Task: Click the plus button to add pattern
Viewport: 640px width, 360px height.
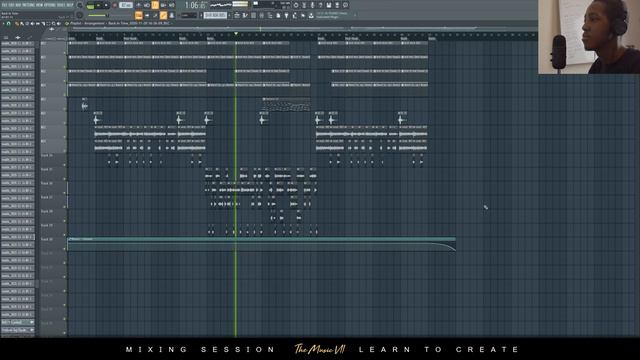Action: [x=229, y=15]
